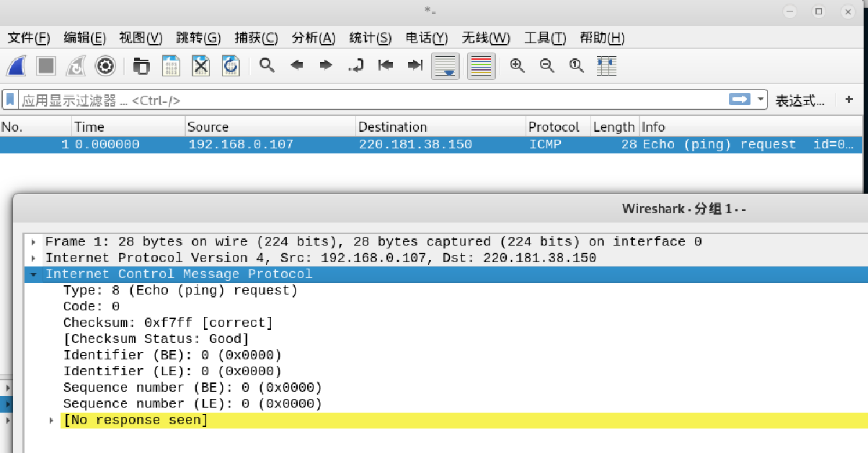Expand the Frame 1 tree node
Screen dimensions: 868x453
33,242
